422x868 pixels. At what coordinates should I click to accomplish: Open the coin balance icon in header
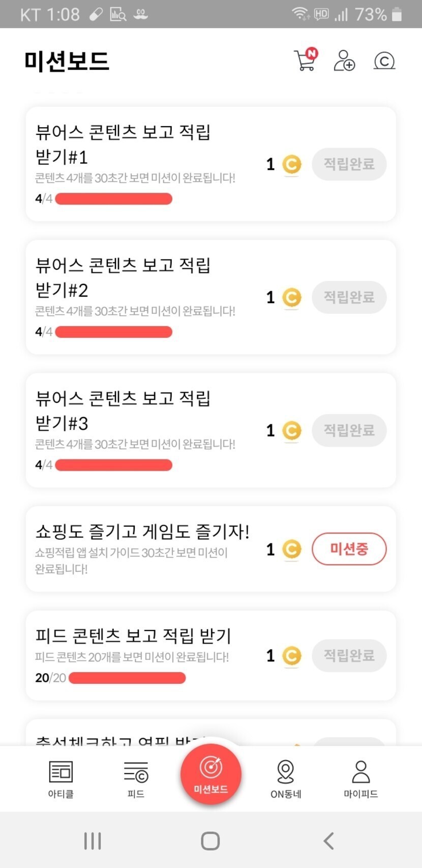pos(384,61)
